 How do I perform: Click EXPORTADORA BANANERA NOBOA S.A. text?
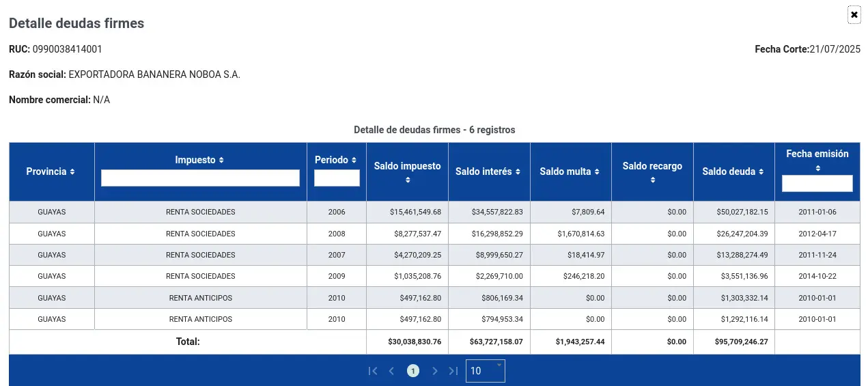(x=154, y=74)
